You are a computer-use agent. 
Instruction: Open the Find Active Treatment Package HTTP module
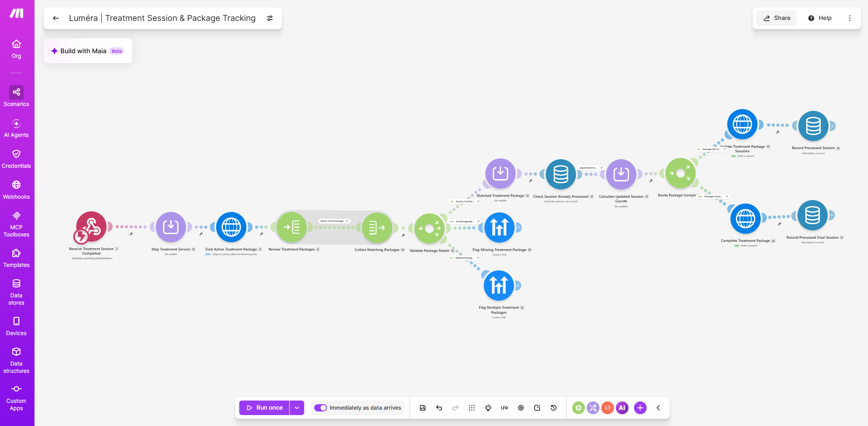click(x=231, y=227)
